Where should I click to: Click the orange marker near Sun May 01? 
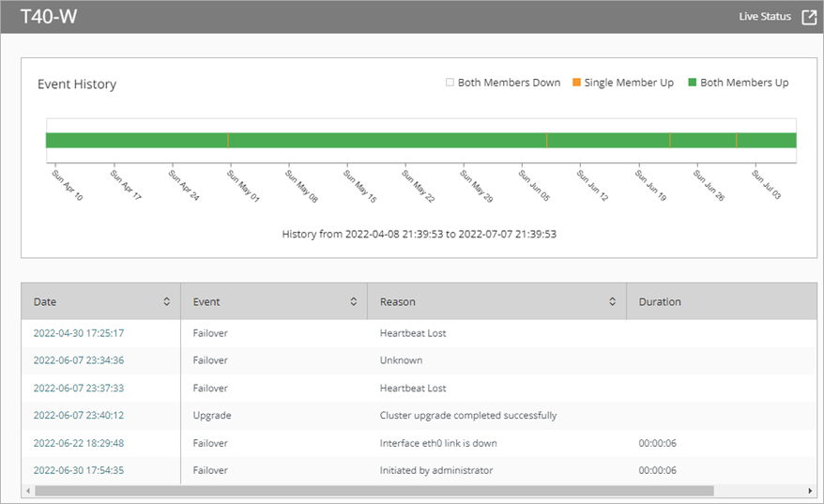click(228, 140)
